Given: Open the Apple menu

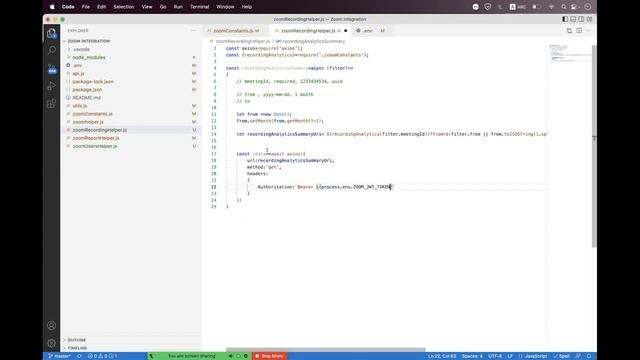Looking at the screenshot, I should [x=52, y=7].
